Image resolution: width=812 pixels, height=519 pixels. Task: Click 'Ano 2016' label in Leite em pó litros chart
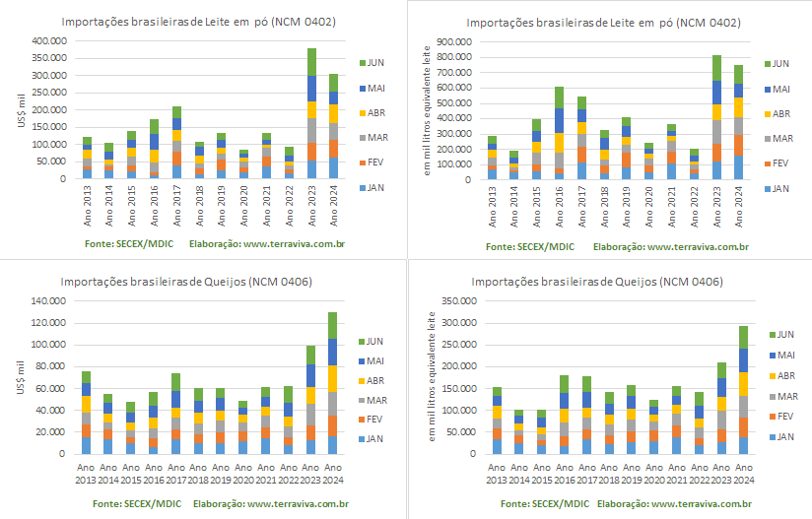[x=559, y=207]
